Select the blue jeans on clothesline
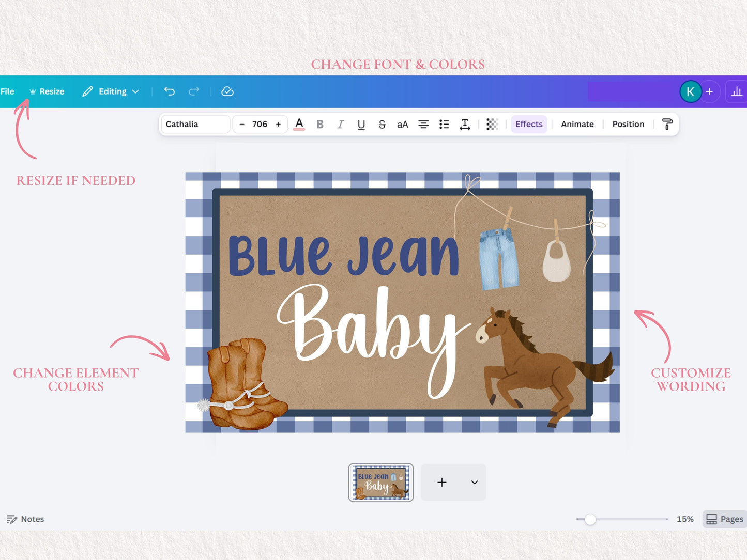Image resolution: width=747 pixels, height=560 pixels. [x=498, y=258]
